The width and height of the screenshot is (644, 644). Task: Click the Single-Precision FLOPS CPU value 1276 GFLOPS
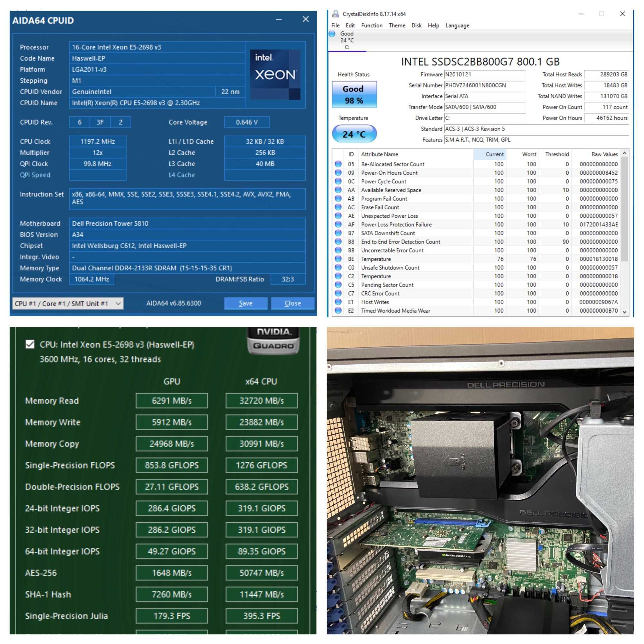pos(262,465)
